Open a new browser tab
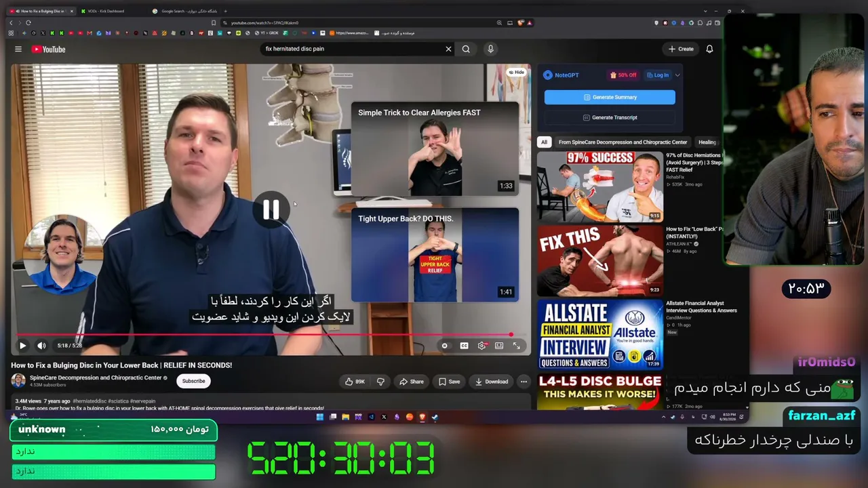868x488 pixels. [225, 11]
